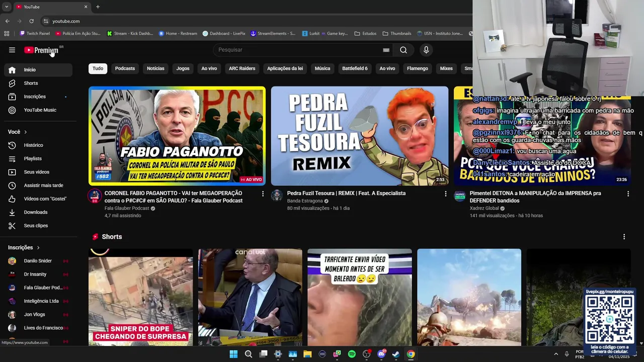The height and width of the screenshot is (362, 644).
Task: Start voice search with the microphone
Action: (426, 50)
